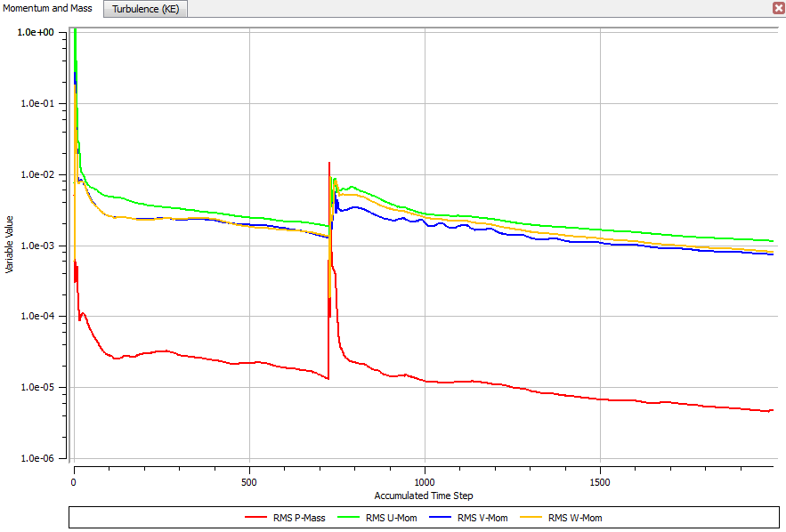Click the red P-Mass spike peak
The height and width of the screenshot is (532, 786).
coord(329,164)
